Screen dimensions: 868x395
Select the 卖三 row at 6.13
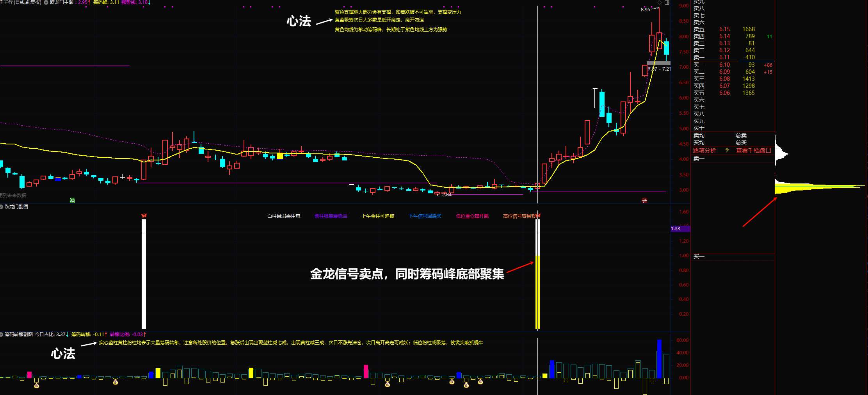[x=733, y=43]
